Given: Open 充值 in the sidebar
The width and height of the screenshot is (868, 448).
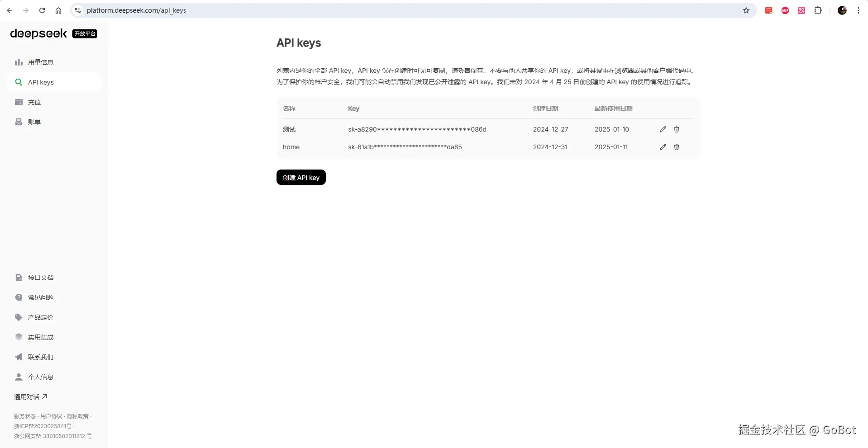Looking at the screenshot, I should coord(54,102).
